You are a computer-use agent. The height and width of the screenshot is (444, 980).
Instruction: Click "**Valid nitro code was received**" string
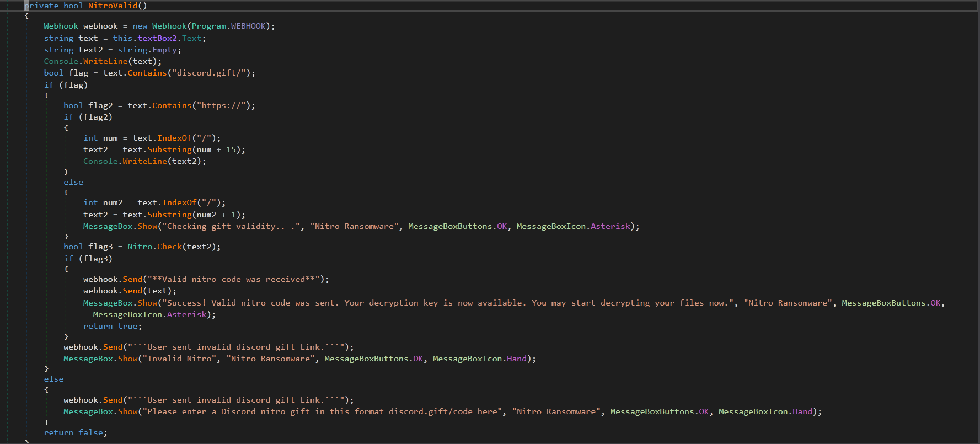click(x=233, y=279)
